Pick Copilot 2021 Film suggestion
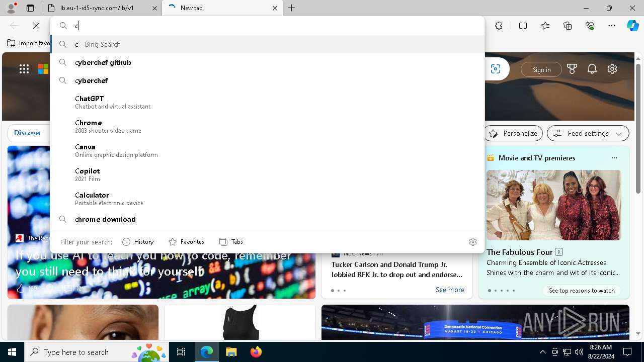 pyautogui.click(x=268, y=174)
